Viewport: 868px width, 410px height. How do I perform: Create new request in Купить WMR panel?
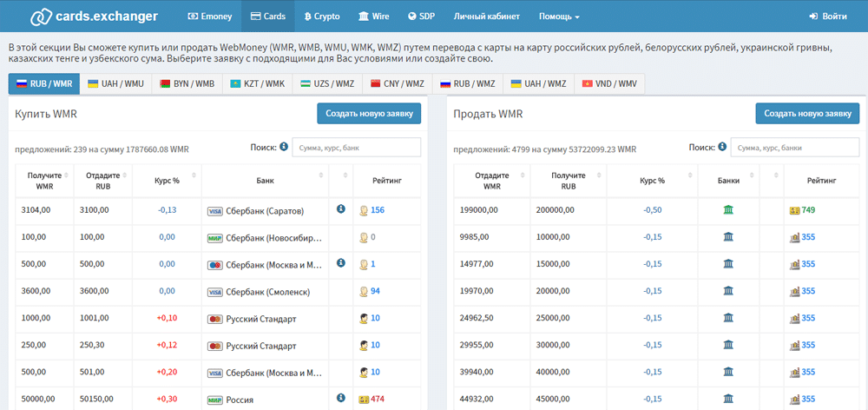click(369, 114)
